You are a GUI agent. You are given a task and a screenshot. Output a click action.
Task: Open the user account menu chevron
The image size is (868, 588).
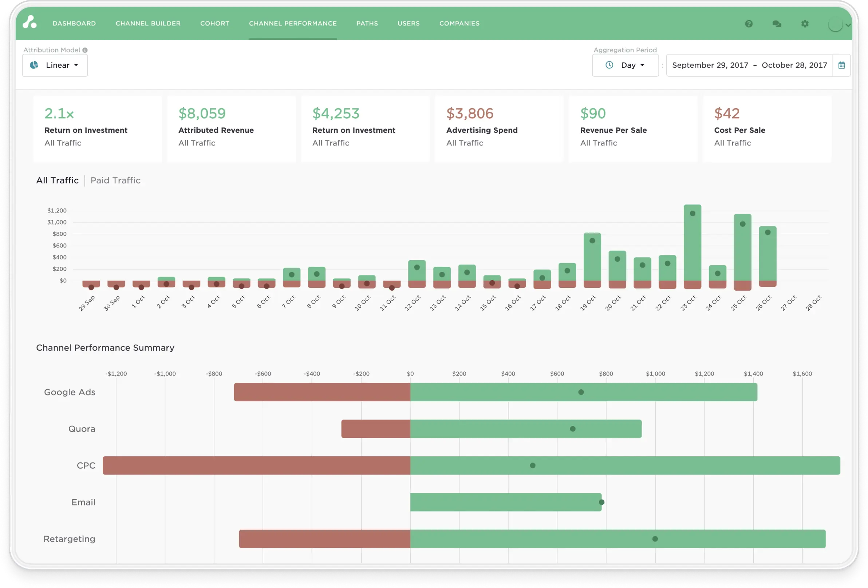848,25
